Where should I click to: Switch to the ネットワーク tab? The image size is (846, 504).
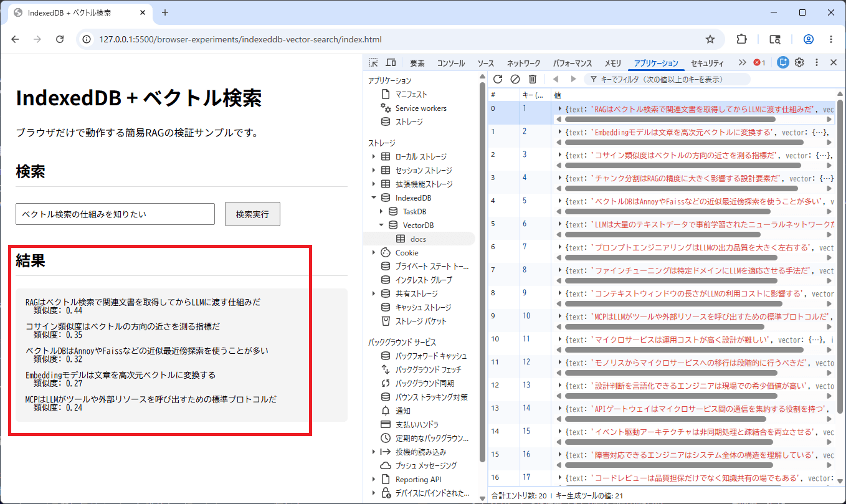pyautogui.click(x=524, y=63)
